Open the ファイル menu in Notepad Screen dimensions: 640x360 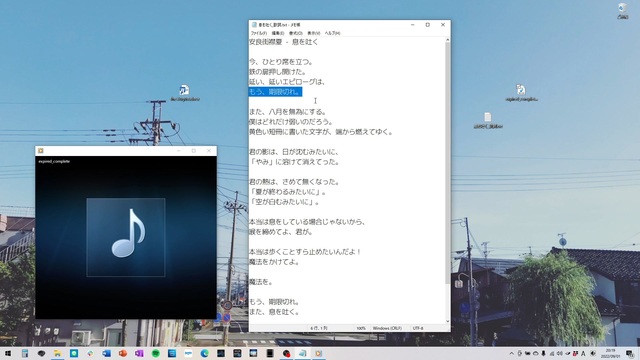[258, 33]
